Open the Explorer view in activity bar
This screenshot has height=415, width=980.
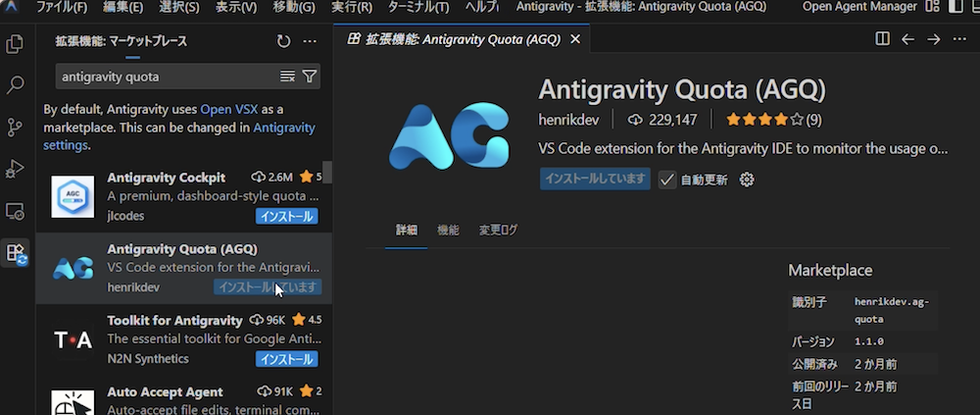(16, 44)
